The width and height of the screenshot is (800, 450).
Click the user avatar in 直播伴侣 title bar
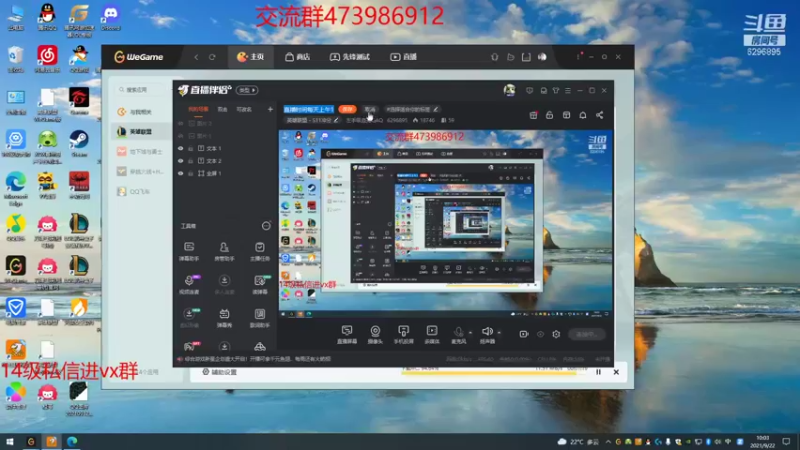pyautogui.click(x=509, y=90)
